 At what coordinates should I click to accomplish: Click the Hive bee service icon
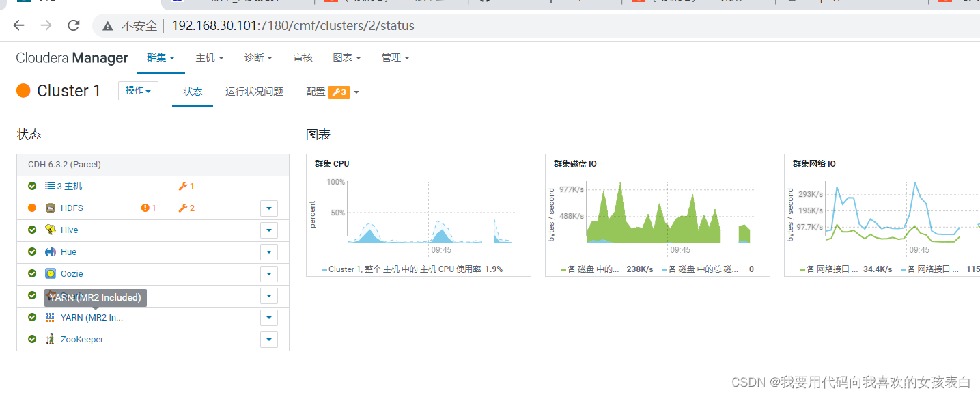pyautogui.click(x=50, y=230)
